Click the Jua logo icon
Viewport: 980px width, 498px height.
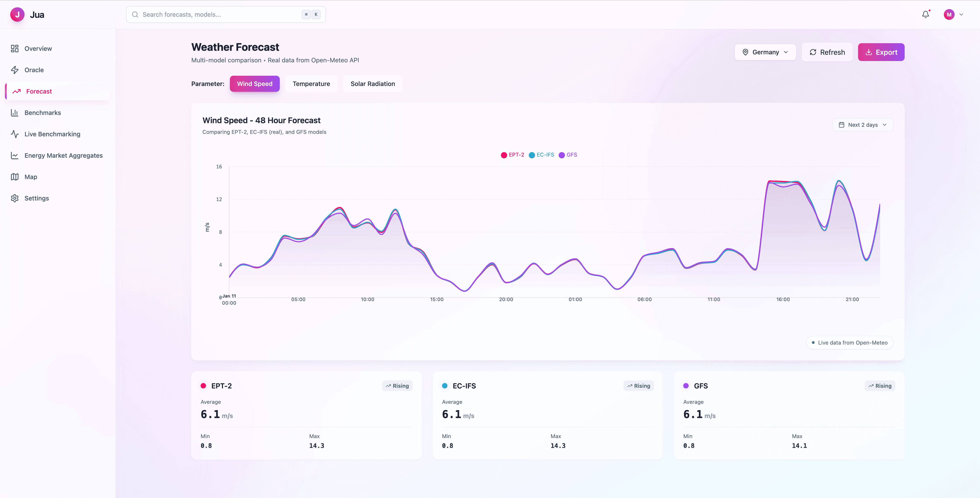tap(17, 14)
